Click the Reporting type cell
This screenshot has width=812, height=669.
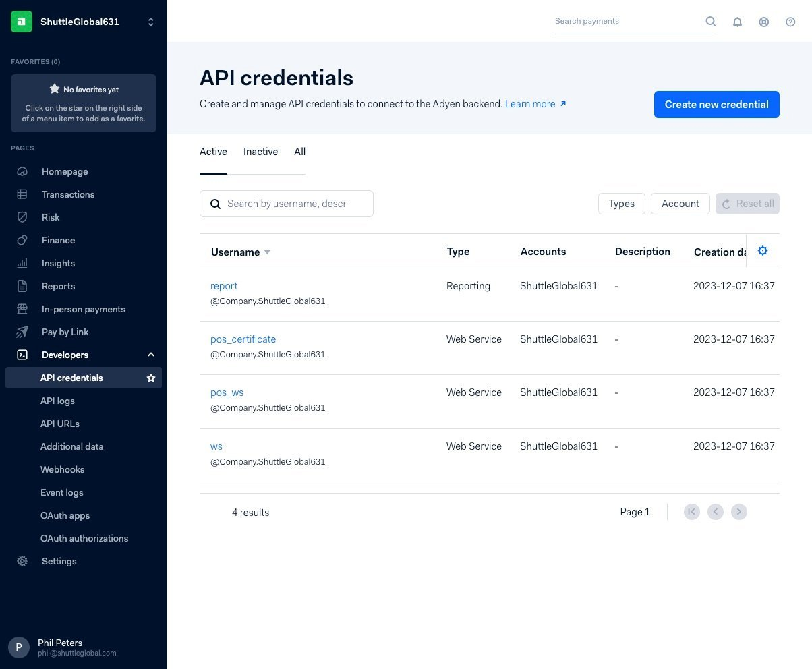468,286
